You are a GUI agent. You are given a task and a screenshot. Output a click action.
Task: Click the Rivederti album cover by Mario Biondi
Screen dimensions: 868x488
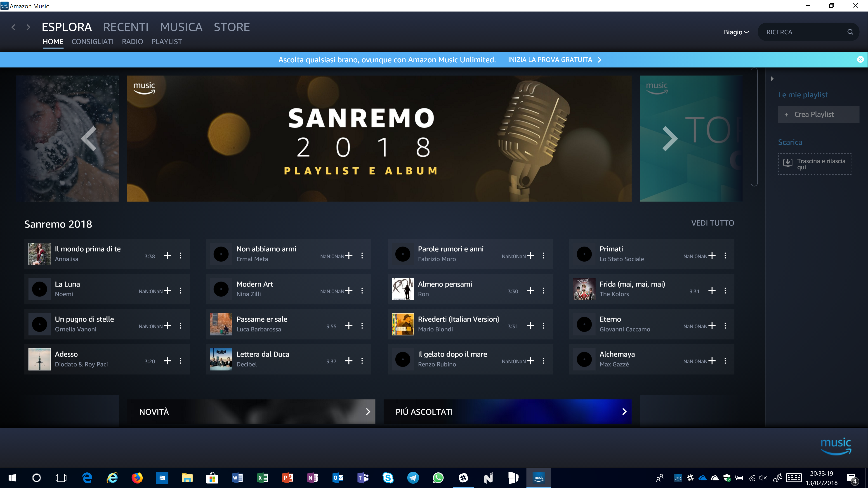[402, 324]
